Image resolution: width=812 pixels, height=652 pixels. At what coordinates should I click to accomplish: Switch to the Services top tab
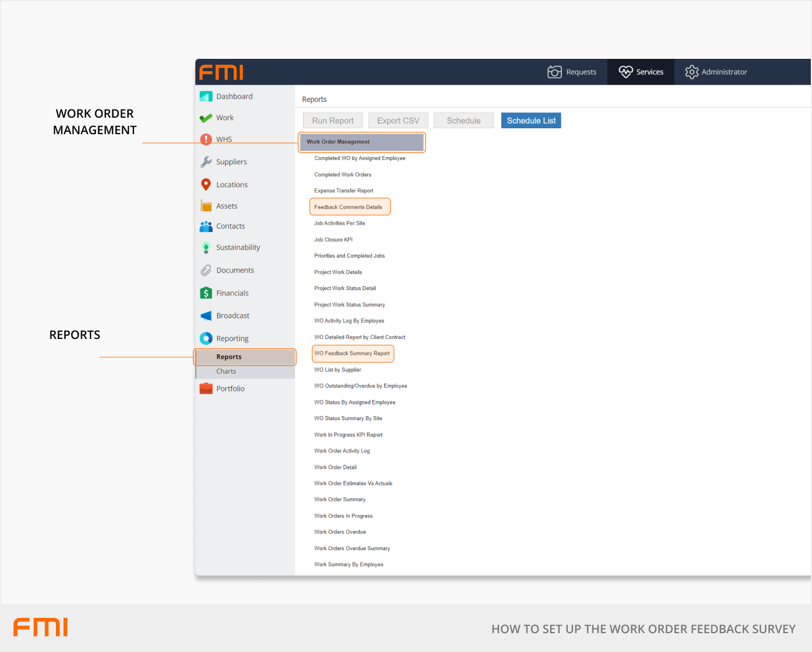pyautogui.click(x=641, y=72)
